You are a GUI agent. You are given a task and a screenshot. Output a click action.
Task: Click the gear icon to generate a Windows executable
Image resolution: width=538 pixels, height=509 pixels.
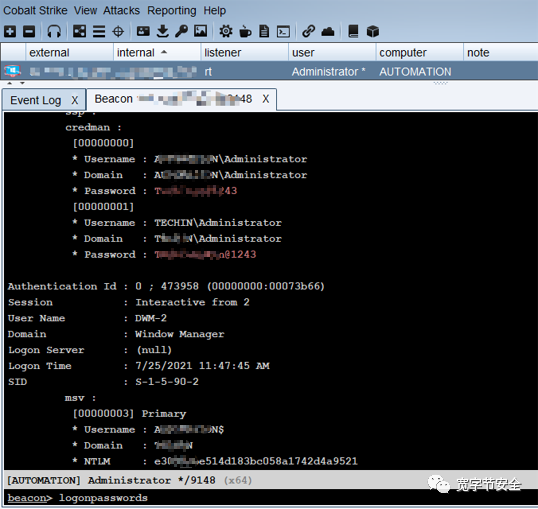(x=226, y=32)
